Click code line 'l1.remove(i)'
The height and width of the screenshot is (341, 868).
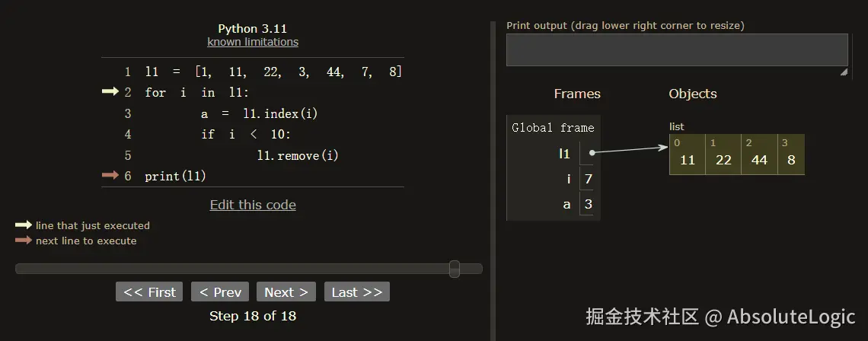coord(298,155)
